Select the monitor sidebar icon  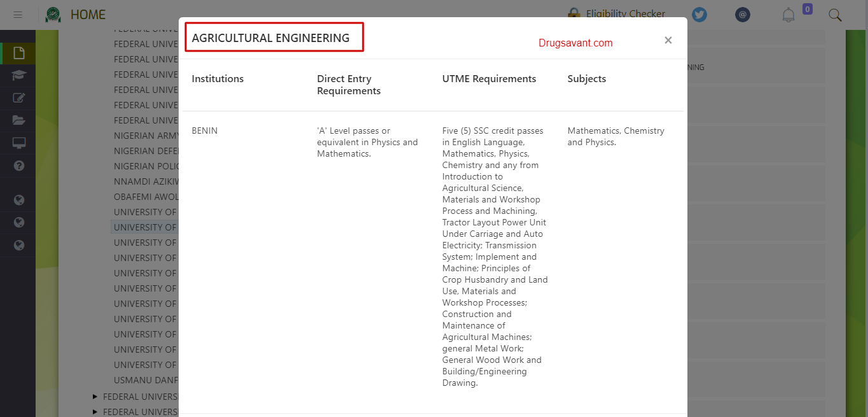(18, 143)
